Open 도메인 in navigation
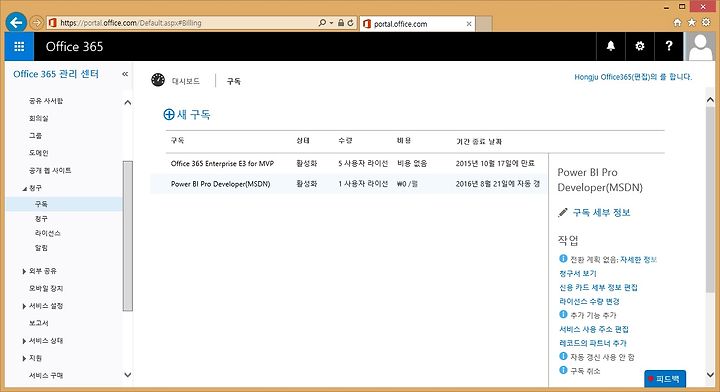 coord(39,153)
